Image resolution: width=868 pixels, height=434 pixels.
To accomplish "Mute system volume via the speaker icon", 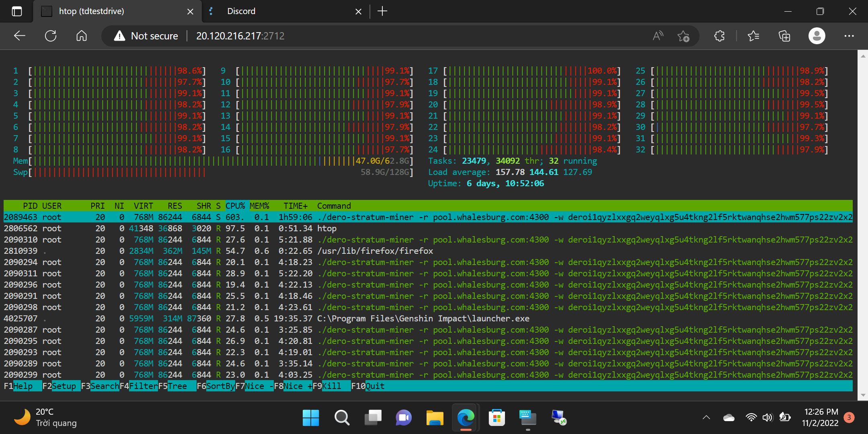I will (767, 418).
